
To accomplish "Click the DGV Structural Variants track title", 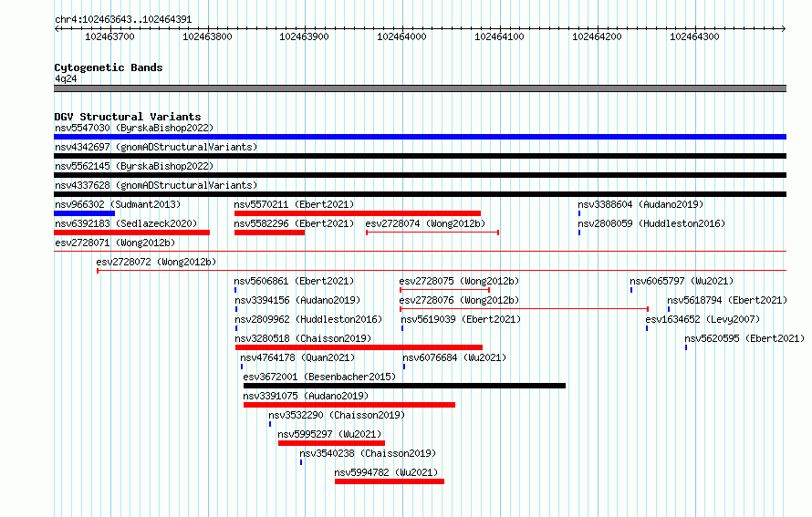I will 128,117.
